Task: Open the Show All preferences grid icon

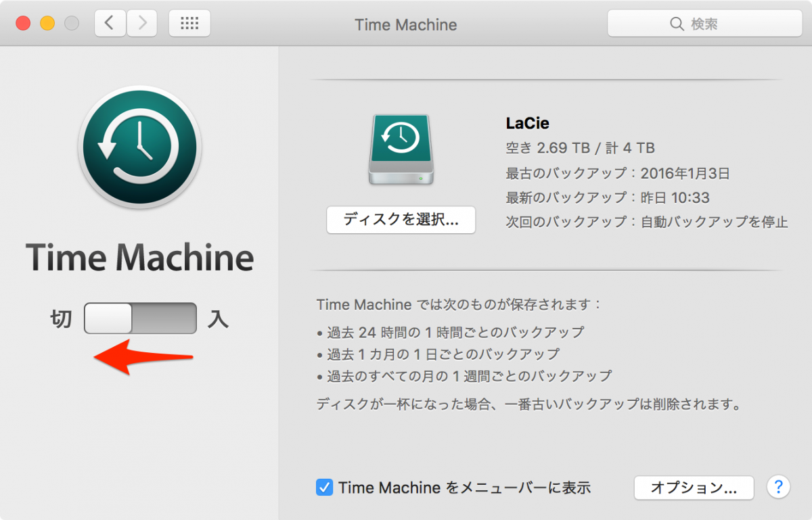Action: 189,23
